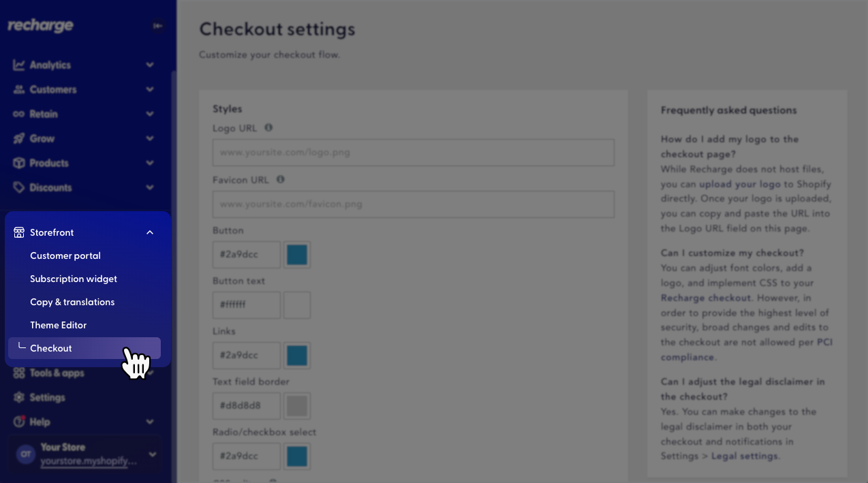Expand the Discounts menu chevron
The height and width of the screenshot is (483, 868).
pos(150,188)
